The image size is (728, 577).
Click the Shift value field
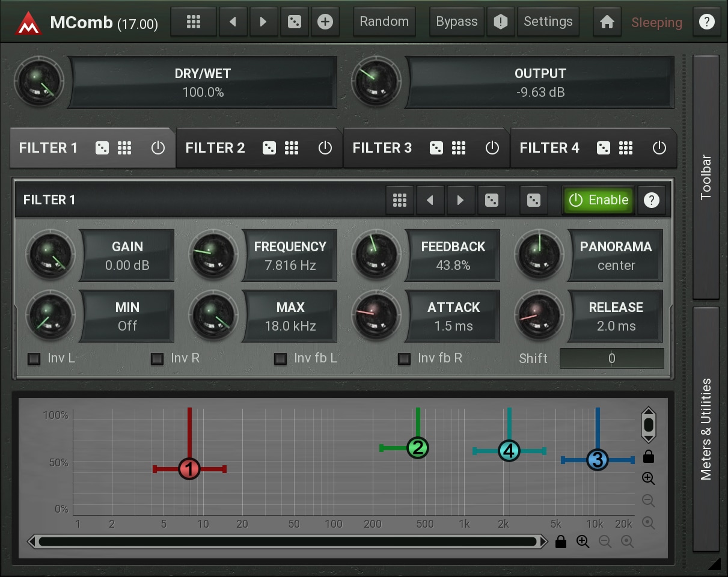611,359
